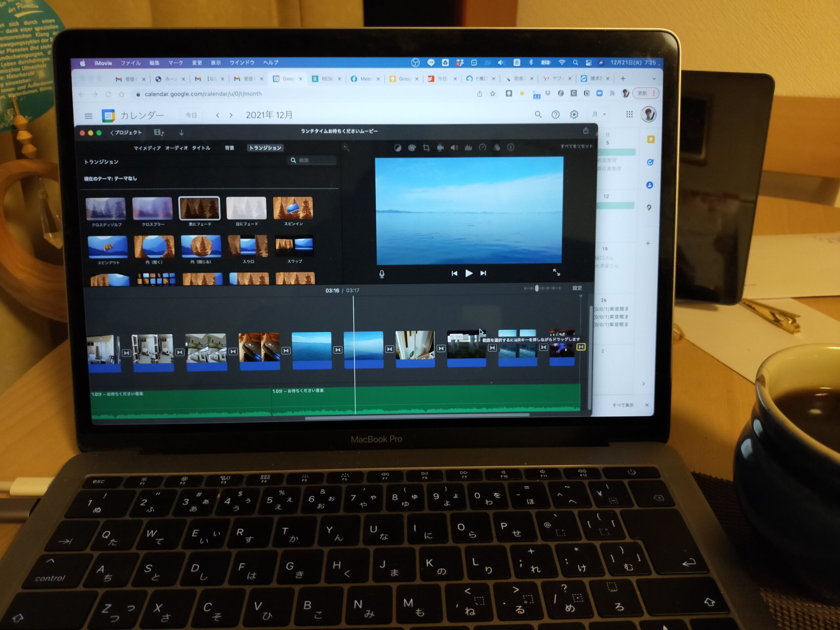Click the transitions search field

tap(312, 160)
